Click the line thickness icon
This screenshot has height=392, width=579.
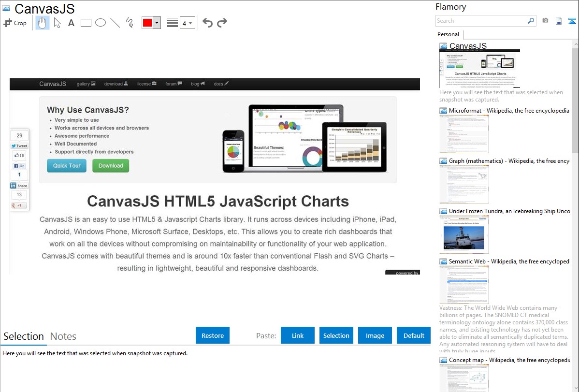pos(173,23)
